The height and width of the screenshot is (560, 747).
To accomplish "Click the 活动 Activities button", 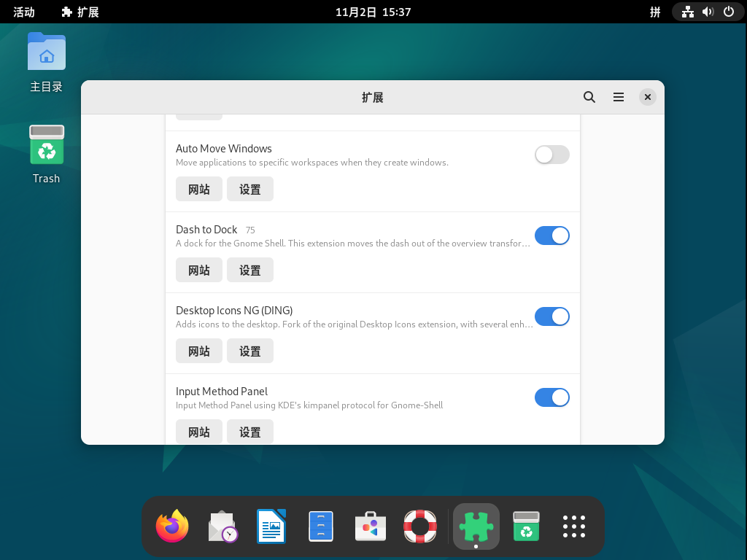I will click(x=24, y=12).
